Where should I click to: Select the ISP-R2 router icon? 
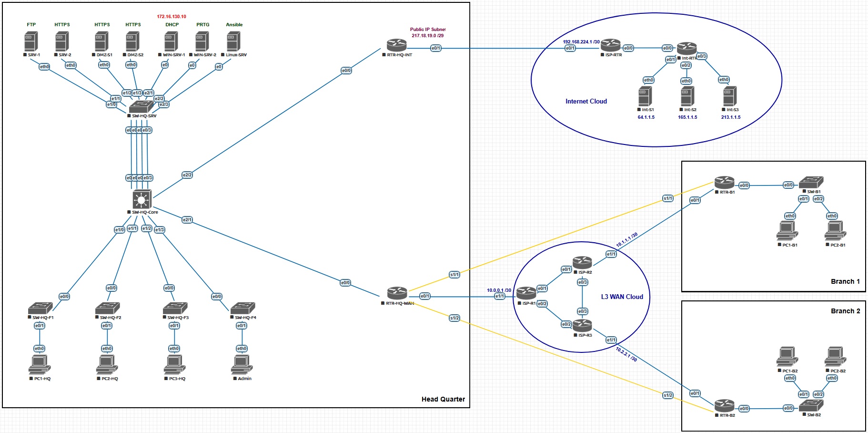[x=582, y=262]
